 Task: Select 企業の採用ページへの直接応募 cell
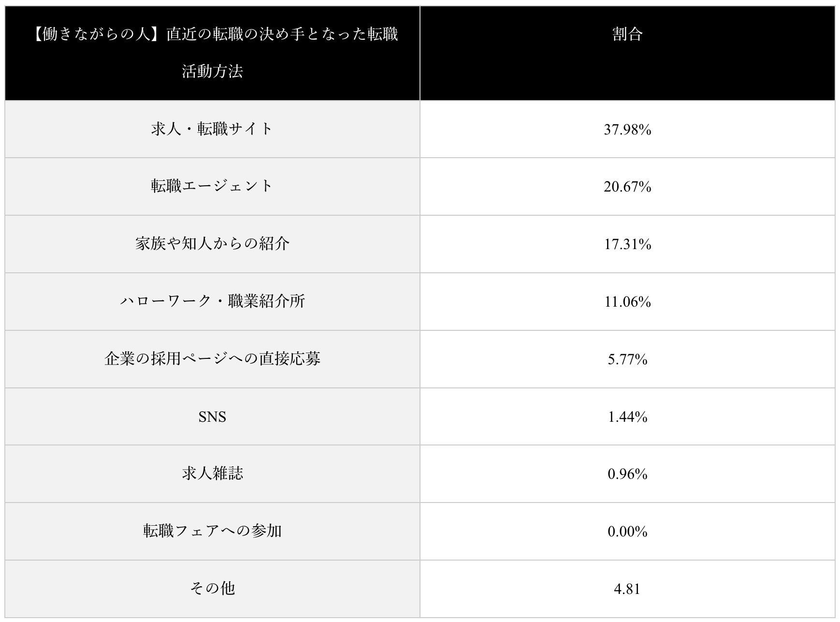tap(212, 359)
